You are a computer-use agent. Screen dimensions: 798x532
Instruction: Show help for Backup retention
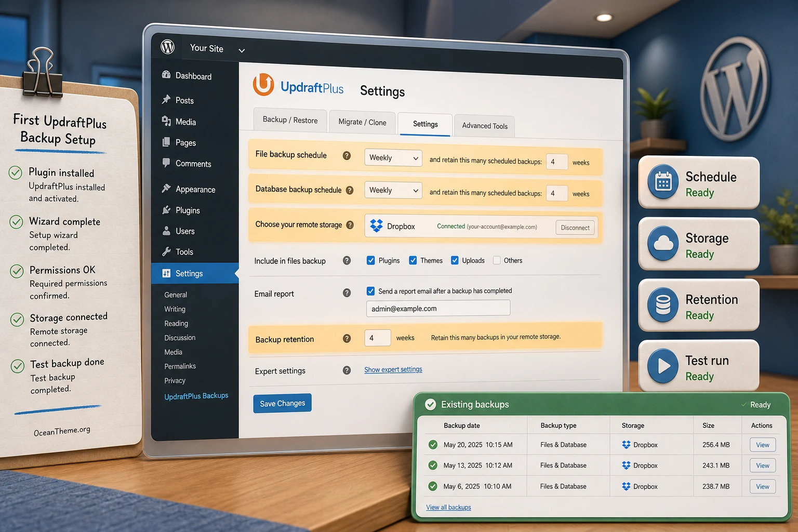(x=347, y=339)
